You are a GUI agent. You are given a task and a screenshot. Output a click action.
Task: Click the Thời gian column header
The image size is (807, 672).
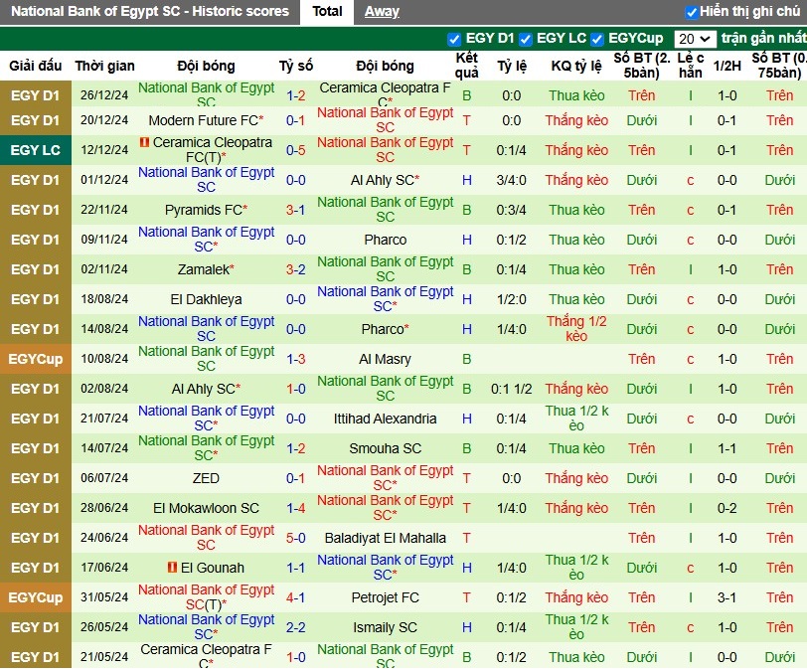[x=104, y=66]
